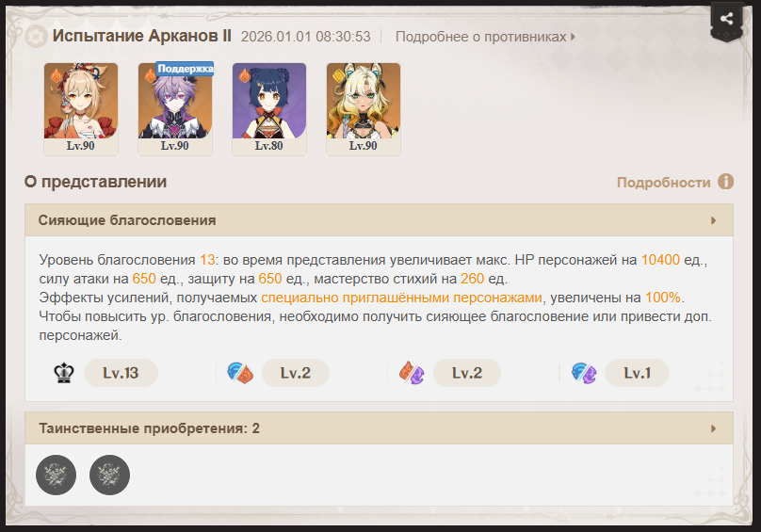
Task: Open Подробнее о противниках link
Action: (x=485, y=37)
